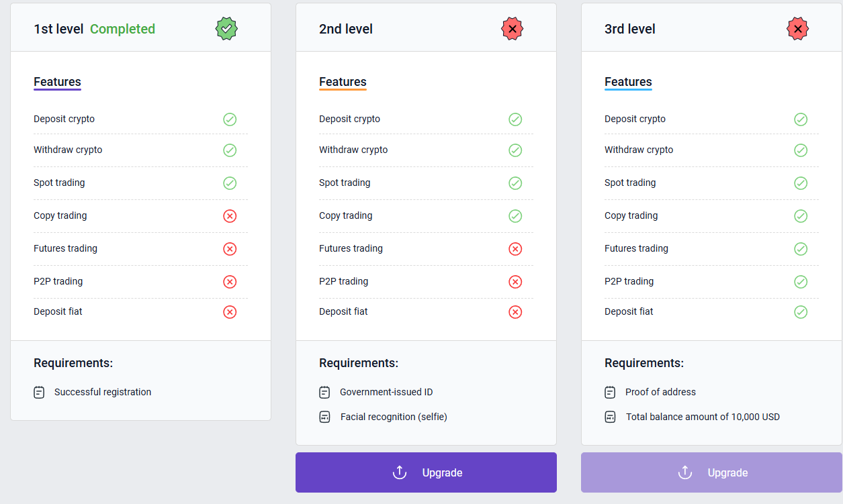The image size is (843, 504).
Task: Click the document icon beside Government-issued ID
Action: click(x=324, y=392)
